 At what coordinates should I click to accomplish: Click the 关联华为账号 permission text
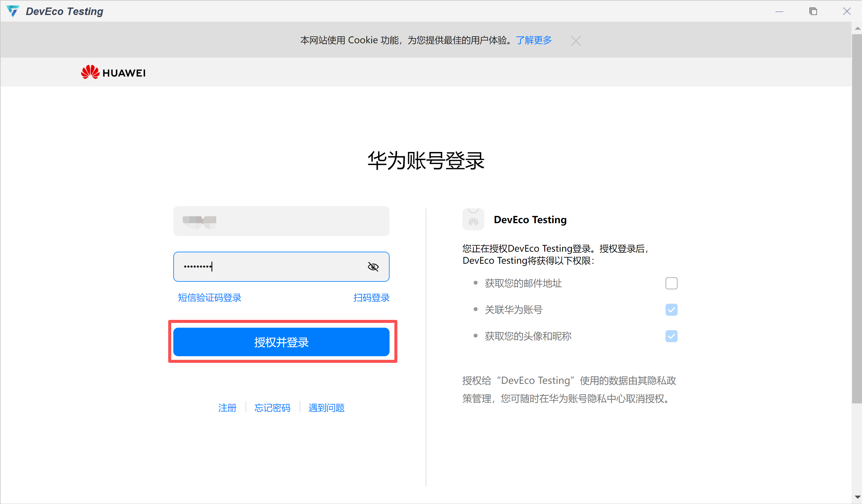pos(513,309)
